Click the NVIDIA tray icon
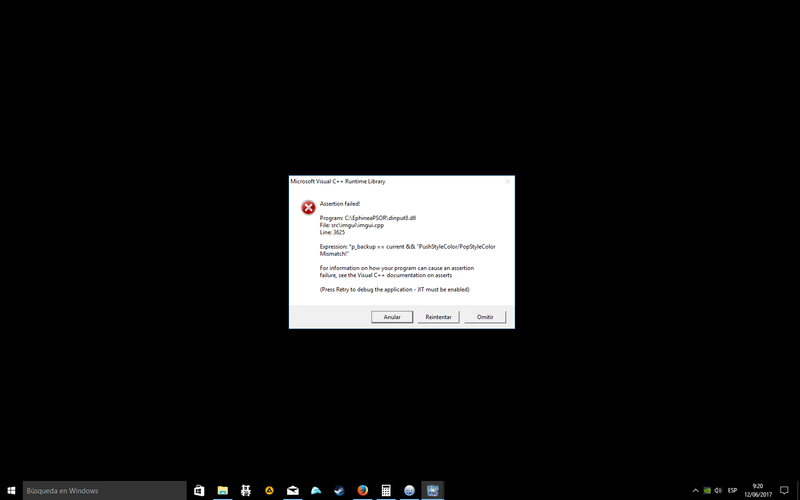 (707, 491)
